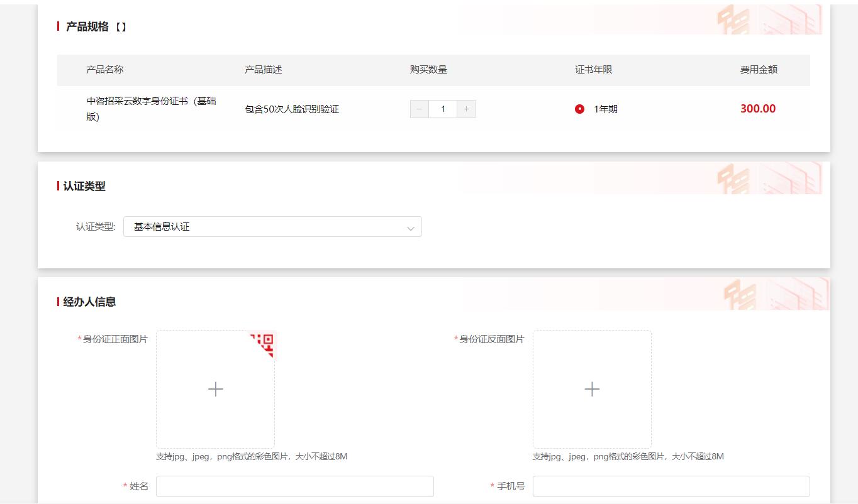Click plus icon to upload 身份证正面图片
858x504 pixels.
click(x=215, y=390)
